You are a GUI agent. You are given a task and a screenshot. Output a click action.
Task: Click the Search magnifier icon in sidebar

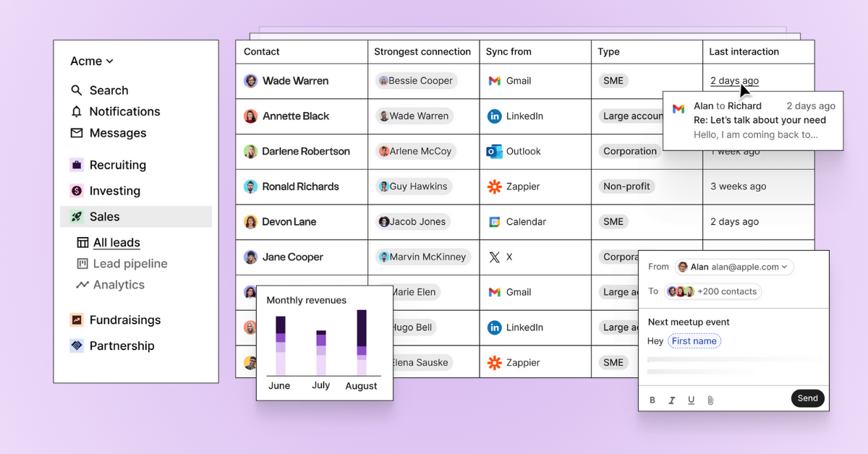[x=77, y=90]
